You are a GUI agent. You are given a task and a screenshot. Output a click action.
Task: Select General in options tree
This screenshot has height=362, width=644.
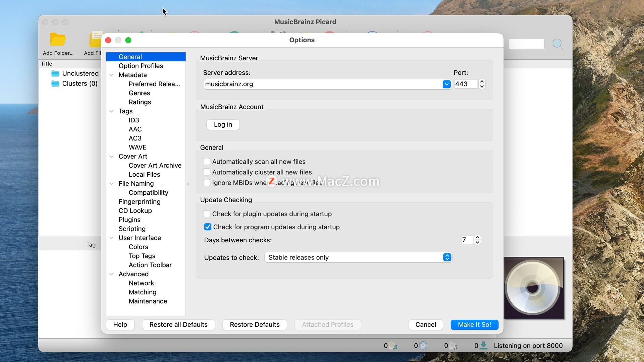click(x=146, y=57)
